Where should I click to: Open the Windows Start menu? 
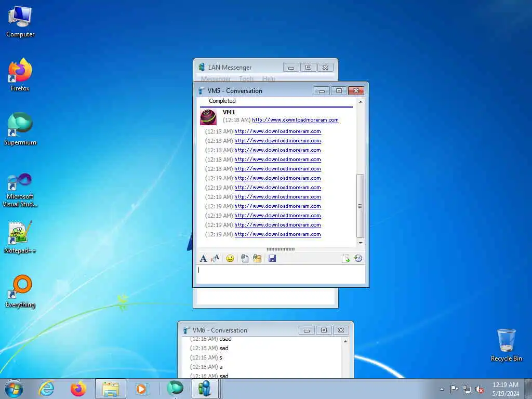(x=14, y=389)
